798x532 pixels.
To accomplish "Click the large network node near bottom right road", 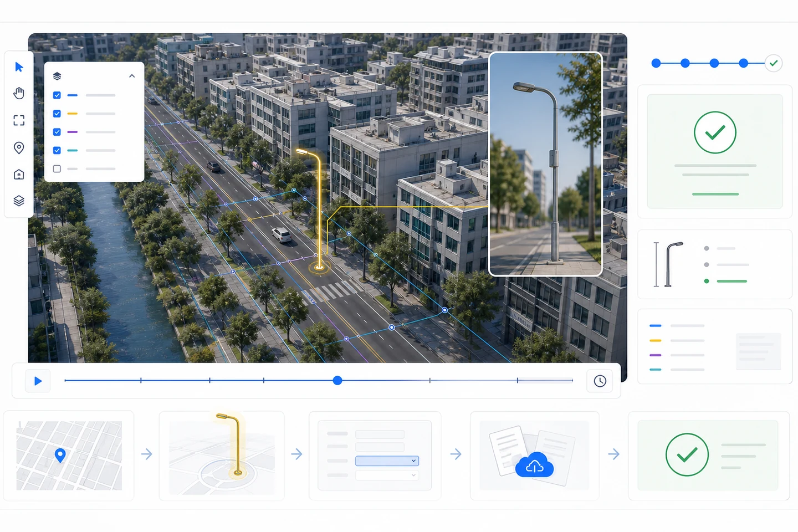I will (391, 328).
